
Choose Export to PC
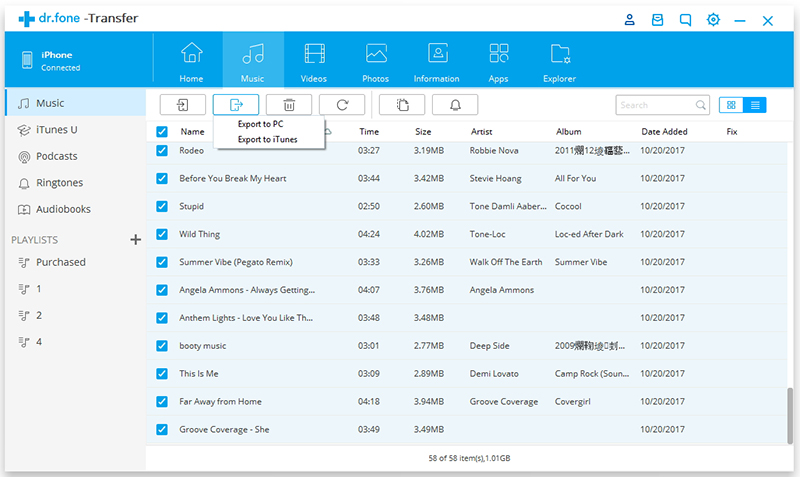click(x=260, y=124)
